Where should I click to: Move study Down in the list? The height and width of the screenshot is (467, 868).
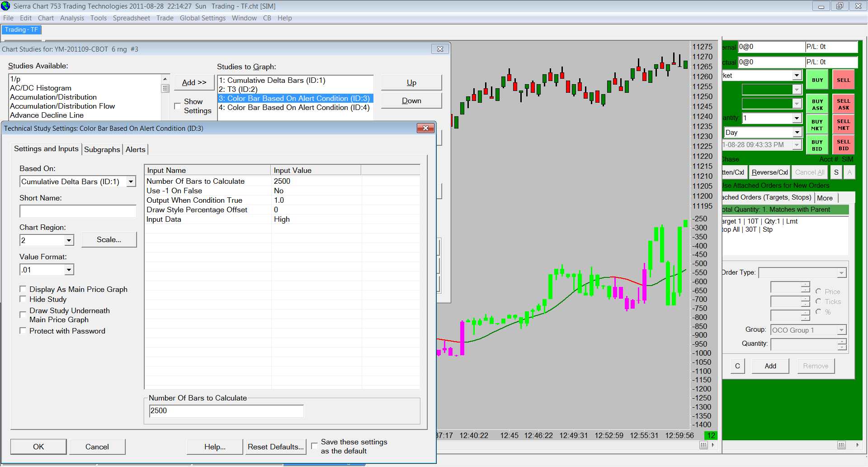[x=411, y=100]
